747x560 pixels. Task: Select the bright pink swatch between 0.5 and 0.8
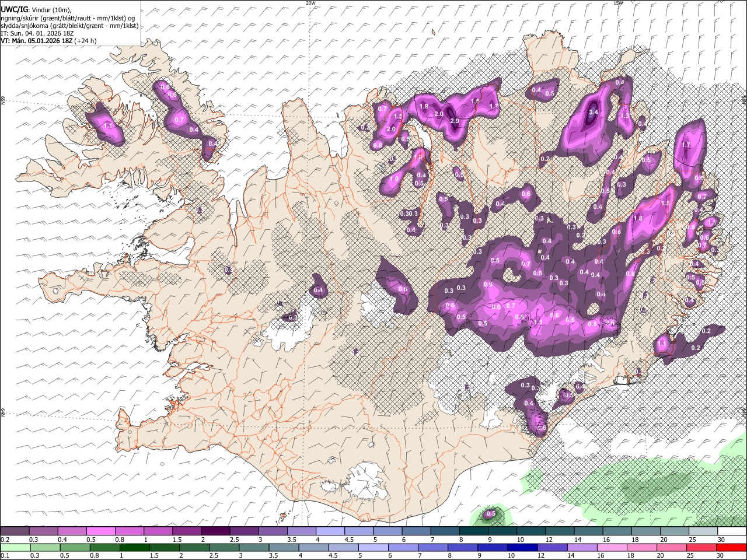100,531
